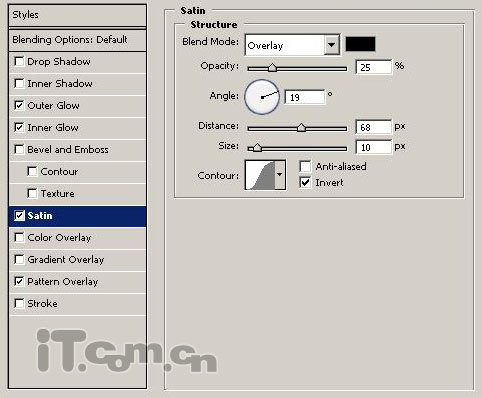The height and width of the screenshot is (398, 482).
Task: Toggle the Texture sub-option checkbox
Action: (32, 193)
